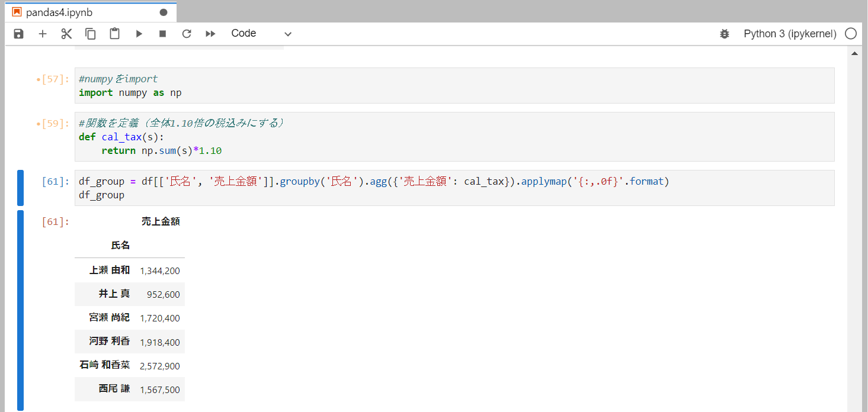Click the value 2,572,900
868x412 pixels.
pyautogui.click(x=160, y=366)
